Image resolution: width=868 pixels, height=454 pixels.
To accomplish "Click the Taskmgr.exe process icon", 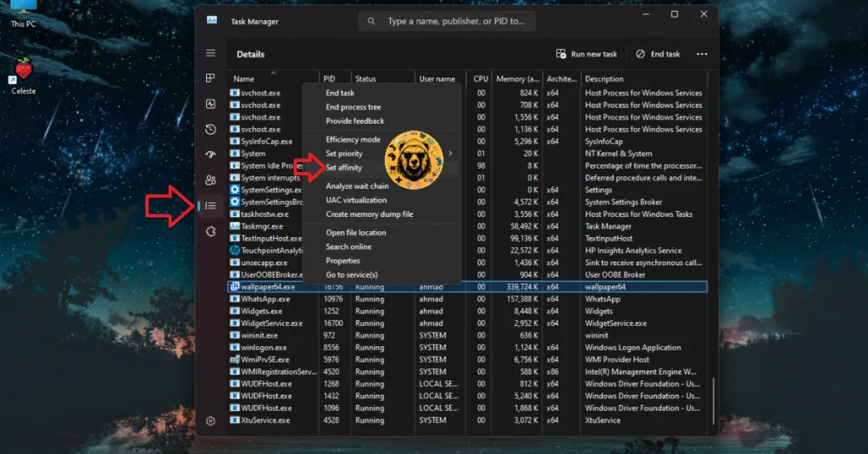I will point(235,226).
